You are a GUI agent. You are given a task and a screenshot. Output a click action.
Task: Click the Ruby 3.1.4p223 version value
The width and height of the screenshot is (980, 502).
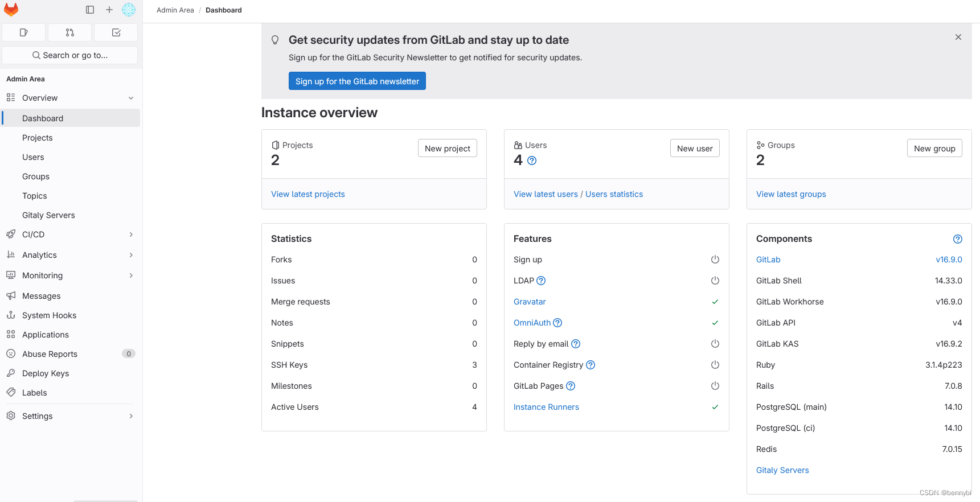click(944, 365)
